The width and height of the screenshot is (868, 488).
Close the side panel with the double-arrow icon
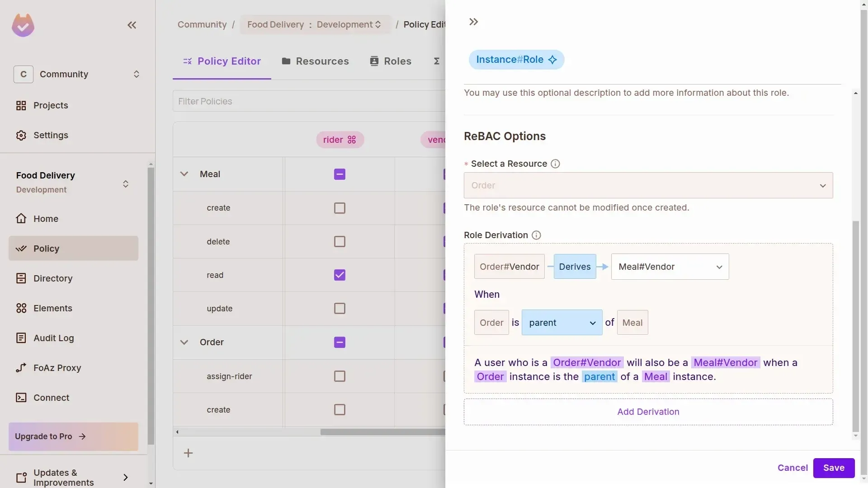click(x=473, y=22)
